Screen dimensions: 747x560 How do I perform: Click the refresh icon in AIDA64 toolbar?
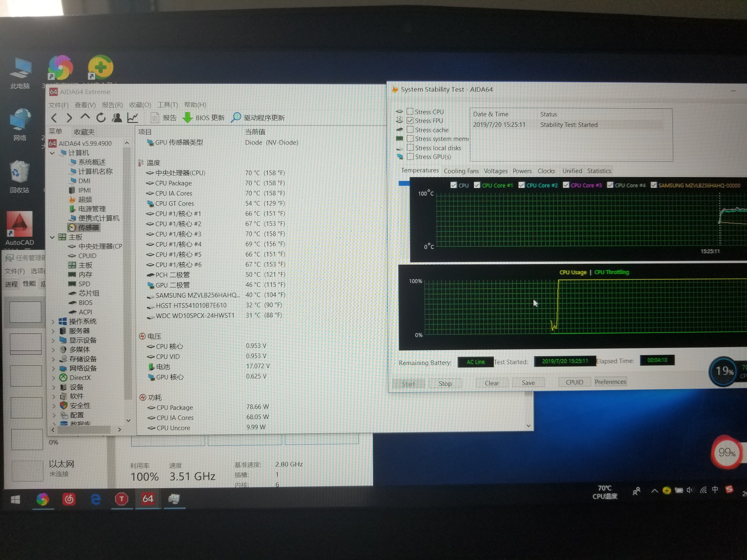pyautogui.click(x=101, y=118)
